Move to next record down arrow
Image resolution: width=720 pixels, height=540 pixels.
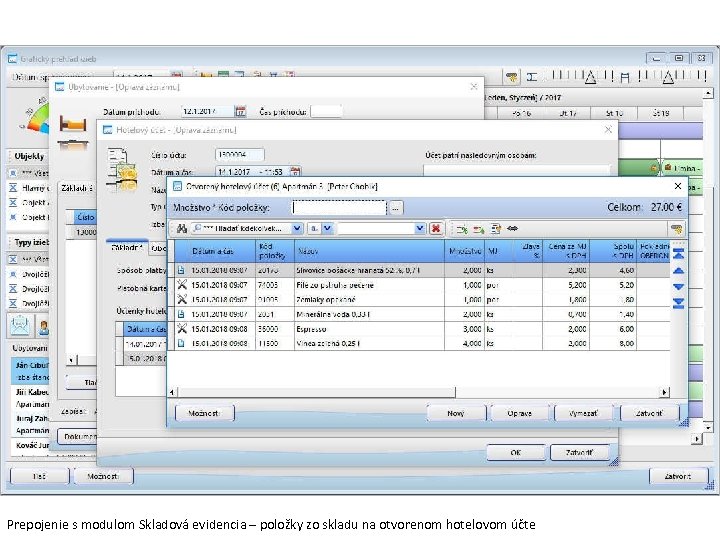(x=679, y=286)
